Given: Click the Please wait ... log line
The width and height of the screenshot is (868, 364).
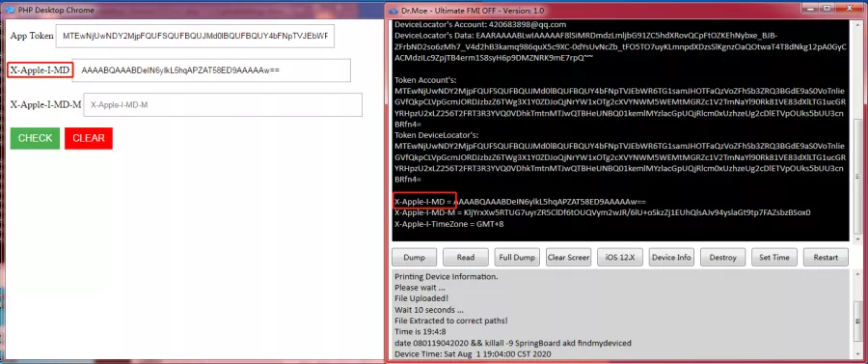Looking at the screenshot, I should [x=420, y=288].
